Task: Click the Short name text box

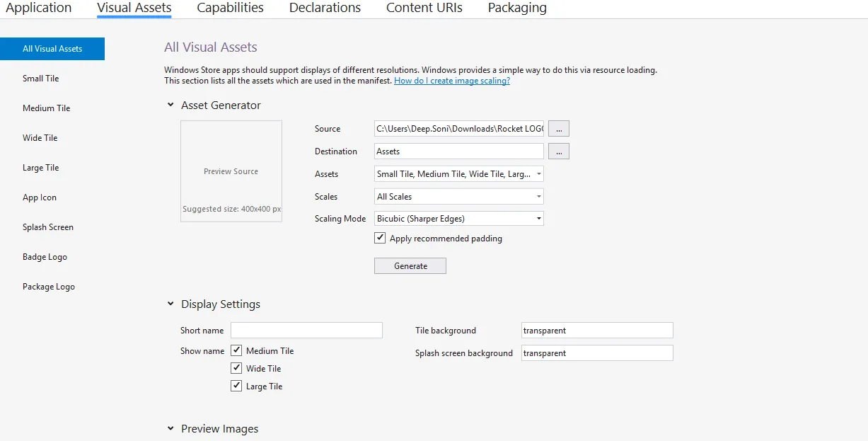Action: pyautogui.click(x=306, y=331)
